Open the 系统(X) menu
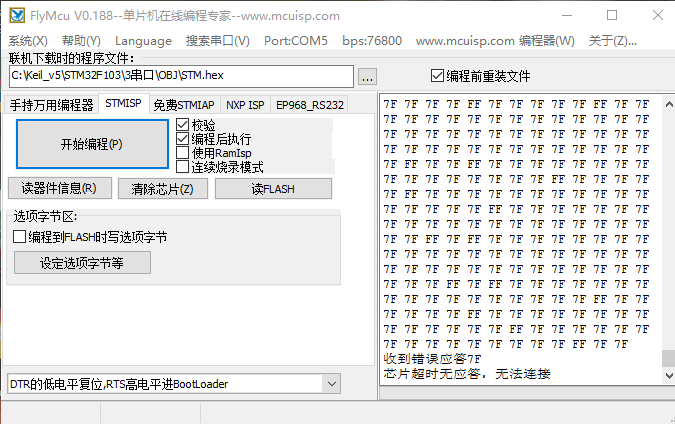The image size is (675, 424). 28,41
